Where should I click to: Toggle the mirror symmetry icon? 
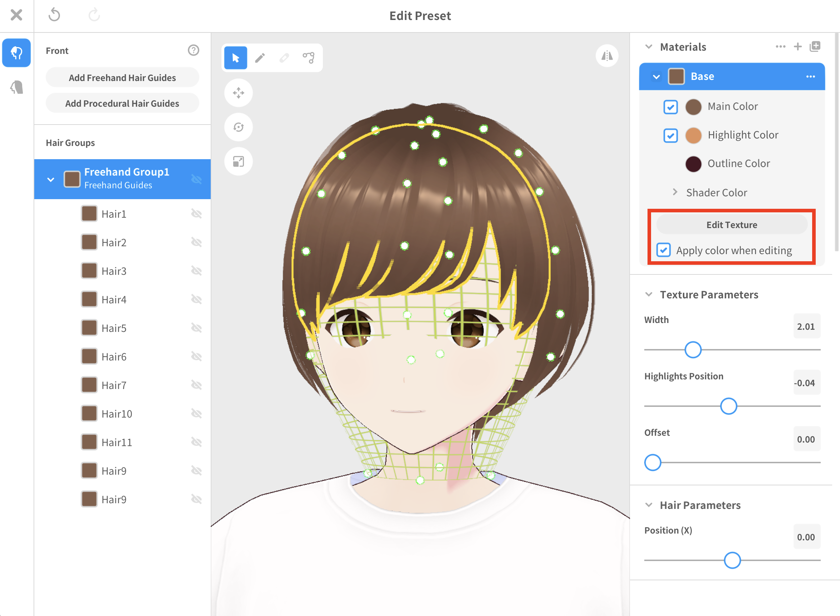coord(607,56)
